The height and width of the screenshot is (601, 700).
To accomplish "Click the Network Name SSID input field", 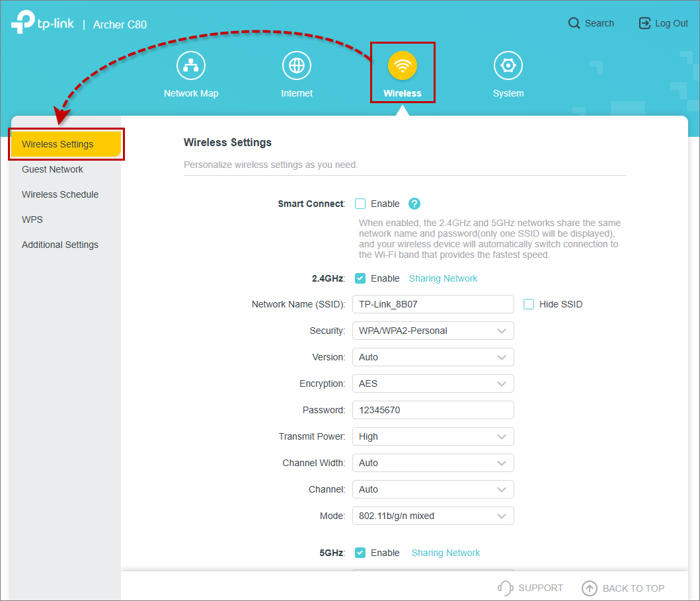I will click(x=433, y=304).
